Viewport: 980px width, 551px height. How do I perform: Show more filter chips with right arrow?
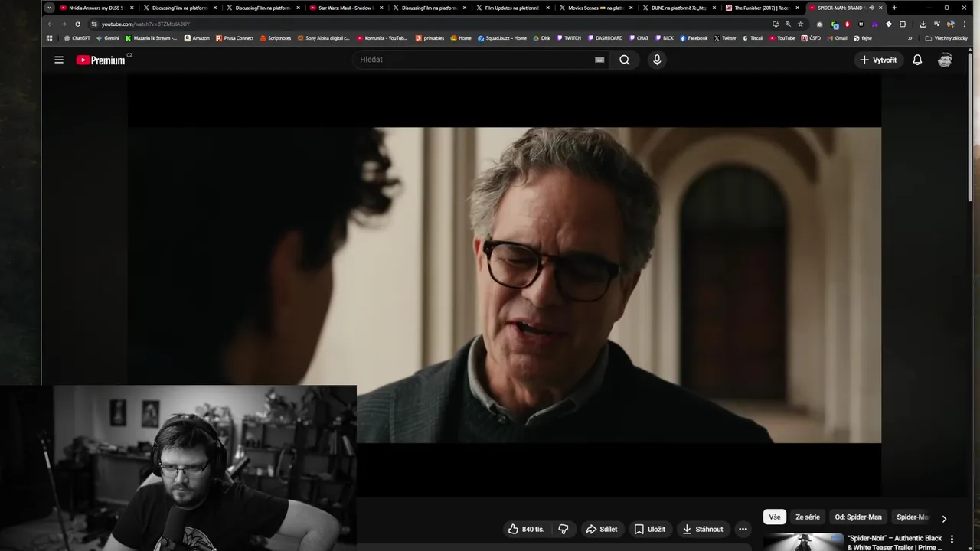click(944, 518)
